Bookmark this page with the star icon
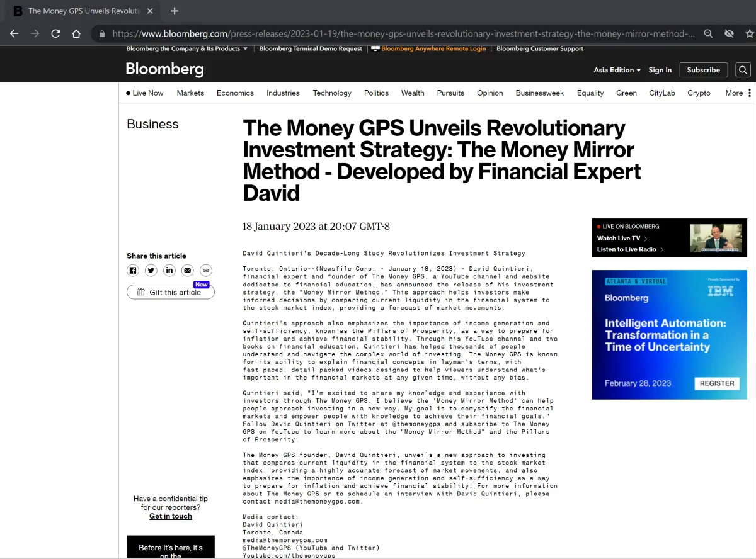 pos(749,33)
